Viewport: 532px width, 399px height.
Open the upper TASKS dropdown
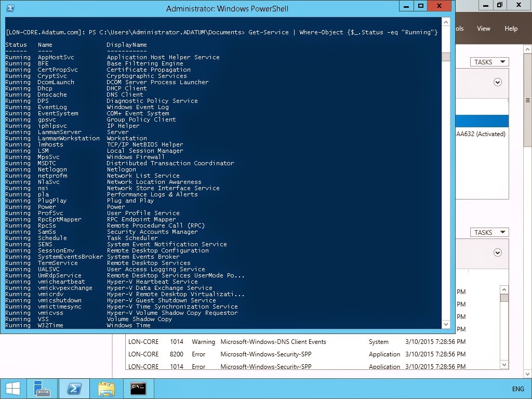pos(489,61)
